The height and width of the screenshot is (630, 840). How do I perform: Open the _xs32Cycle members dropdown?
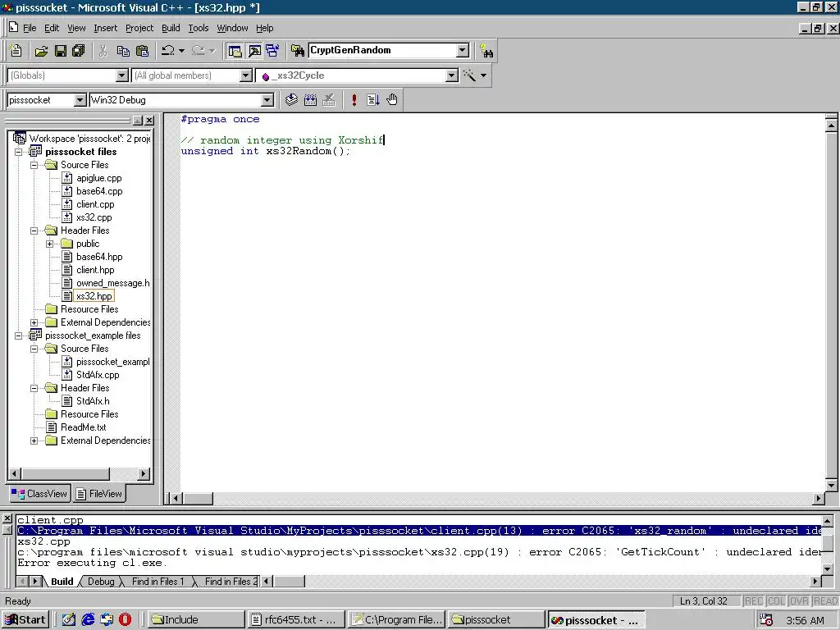click(452, 75)
